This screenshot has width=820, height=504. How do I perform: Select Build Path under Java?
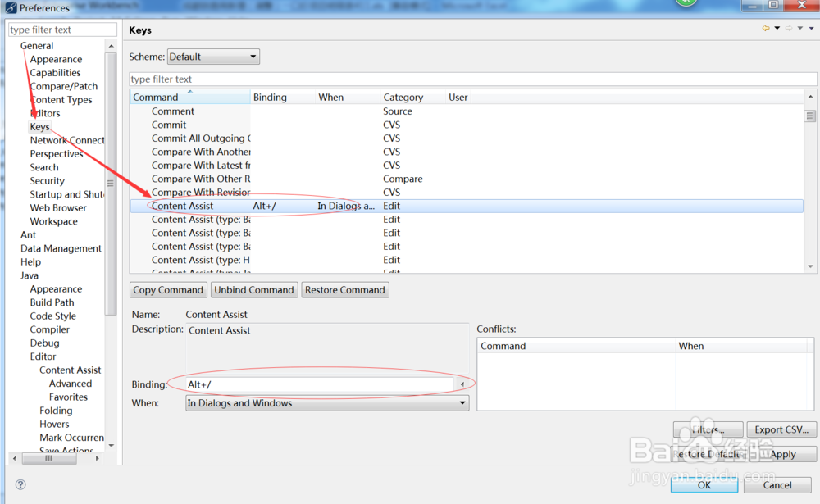[x=52, y=302]
